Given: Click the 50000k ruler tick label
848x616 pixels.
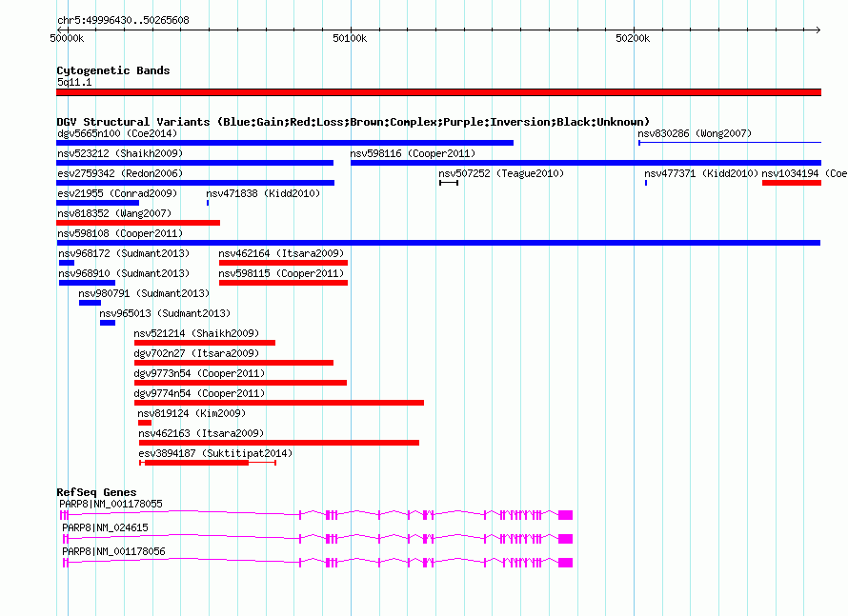Looking at the screenshot, I should 67,38.
